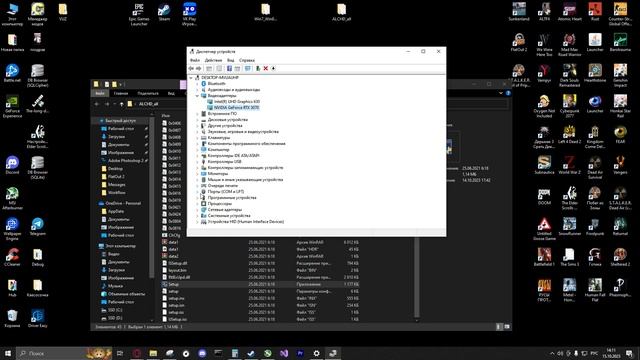Select the data1 WinRAR archive row in Explorer
The width and height of the screenshot is (640, 360).
pyautogui.click(x=261, y=242)
